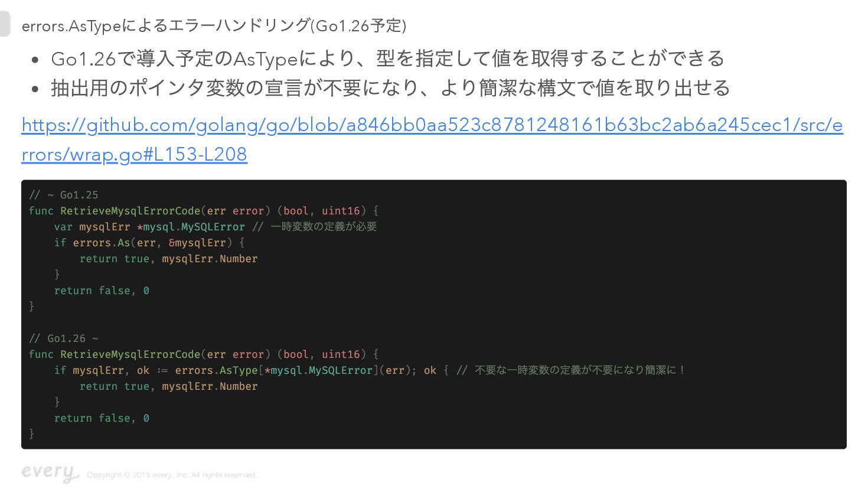Click the slide title about errors.AsType
The image size is (868, 489).
pyautogui.click(x=214, y=26)
